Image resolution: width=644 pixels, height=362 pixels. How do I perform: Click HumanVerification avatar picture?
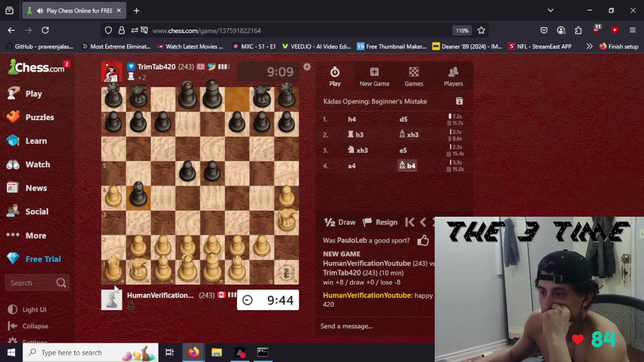(112, 300)
